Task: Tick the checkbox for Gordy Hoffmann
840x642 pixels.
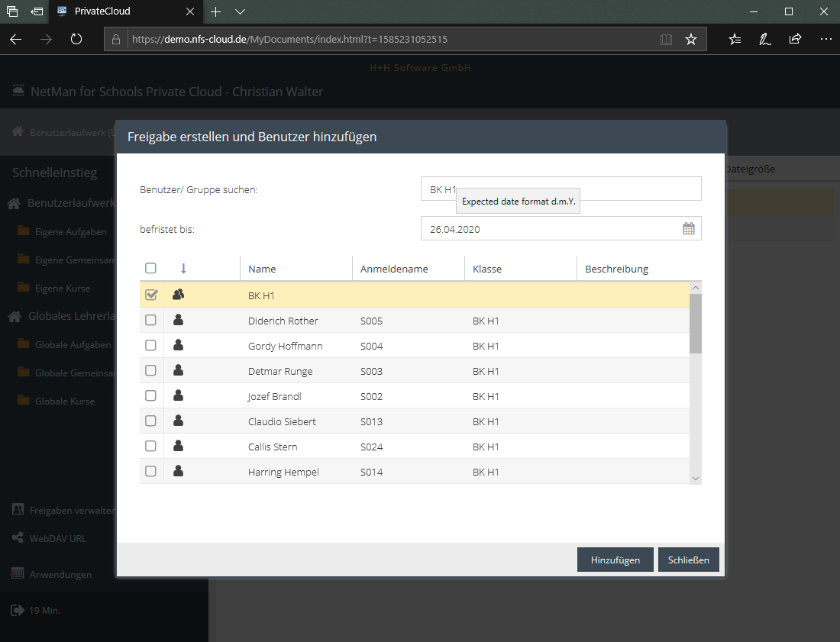Action: pyautogui.click(x=151, y=346)
